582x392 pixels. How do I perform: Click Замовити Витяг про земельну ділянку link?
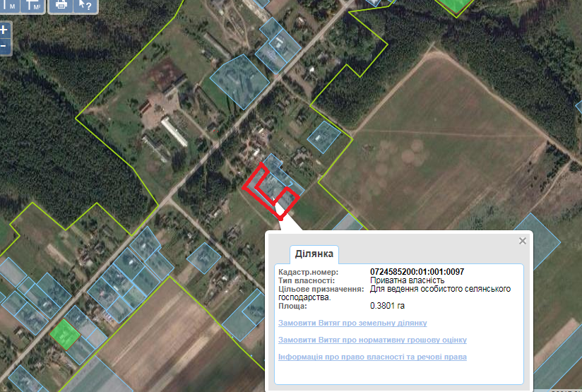click(352, 323)
